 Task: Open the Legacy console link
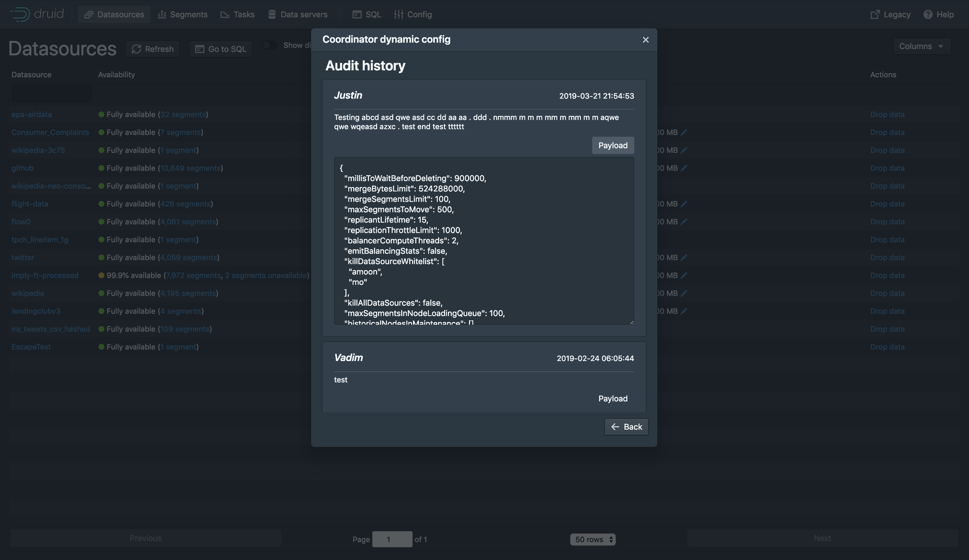coord(890,15)
